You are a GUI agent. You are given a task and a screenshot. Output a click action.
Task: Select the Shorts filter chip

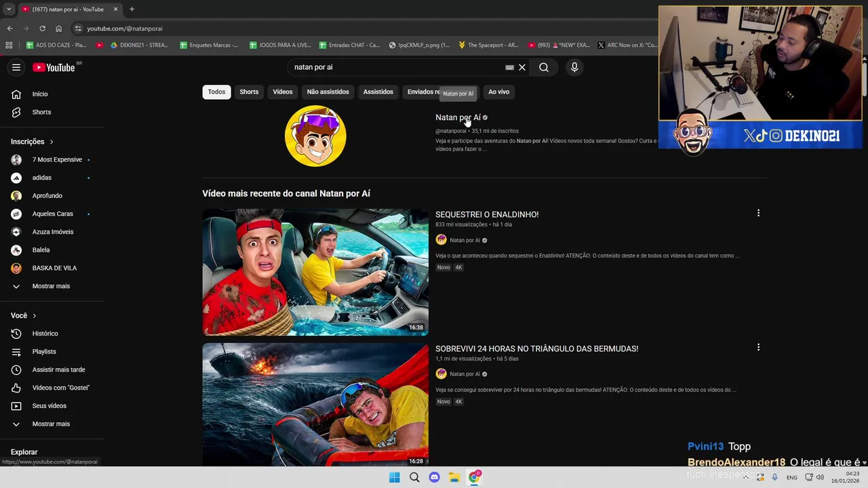(249, 92)
